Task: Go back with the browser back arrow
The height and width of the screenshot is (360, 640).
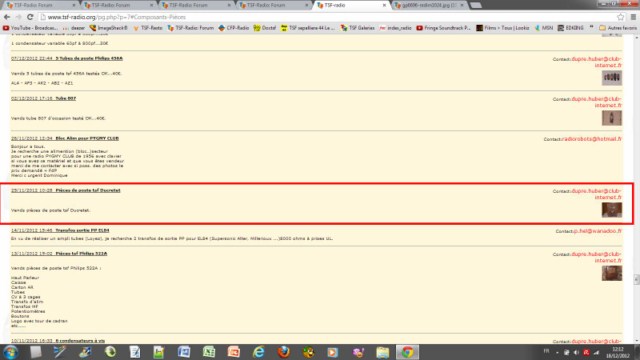Action: pyautogui.click(x=7, y=17)
